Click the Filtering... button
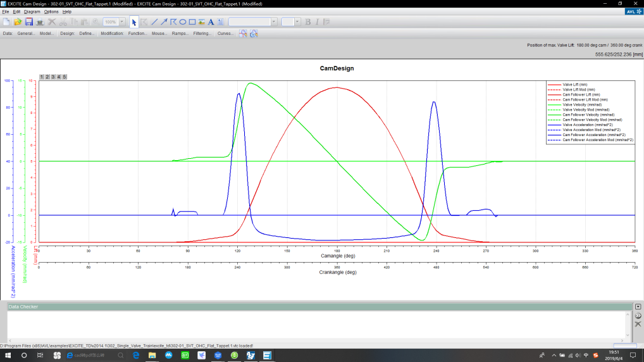Viewport: 644px width, 362px height. 202,33
